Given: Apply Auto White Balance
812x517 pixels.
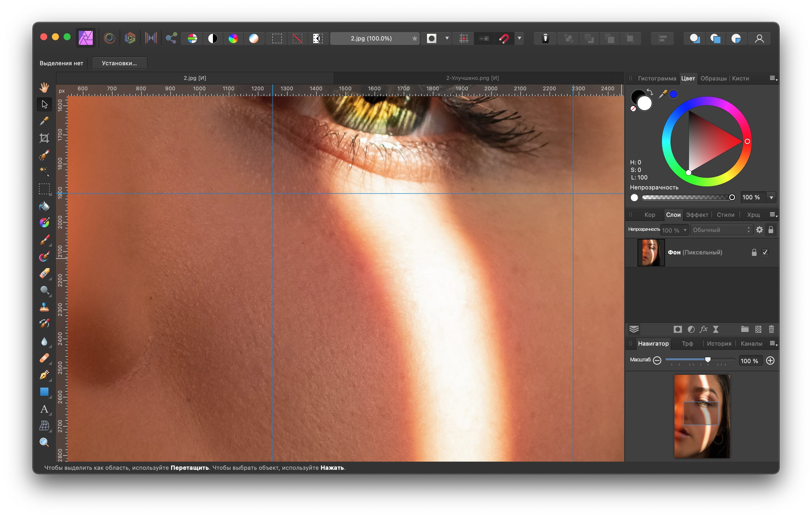Looking at the screenshot, I should coord(253,38).
